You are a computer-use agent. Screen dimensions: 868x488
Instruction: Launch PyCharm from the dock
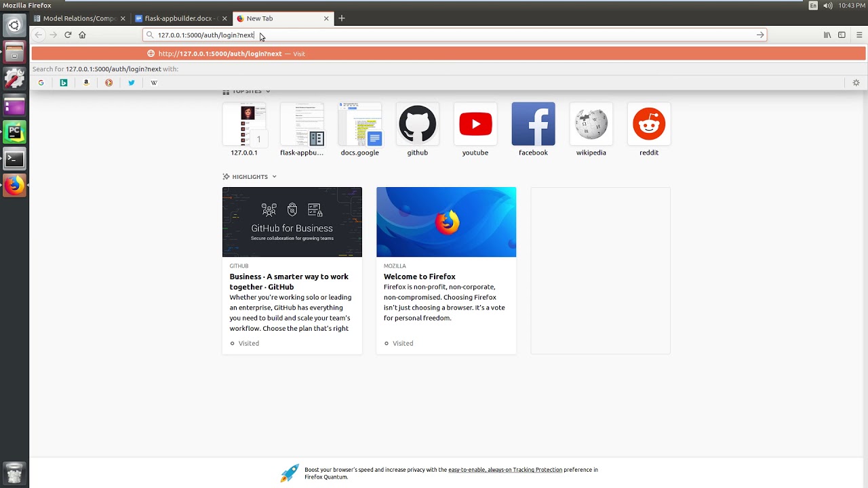[x=14, y=132]
